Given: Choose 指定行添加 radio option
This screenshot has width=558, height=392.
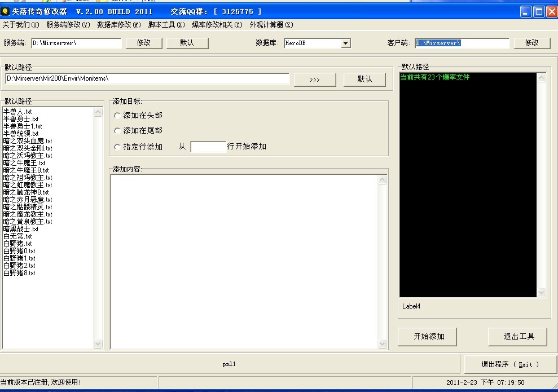Looking at the screenshot, I should click(x=117, y=147).
